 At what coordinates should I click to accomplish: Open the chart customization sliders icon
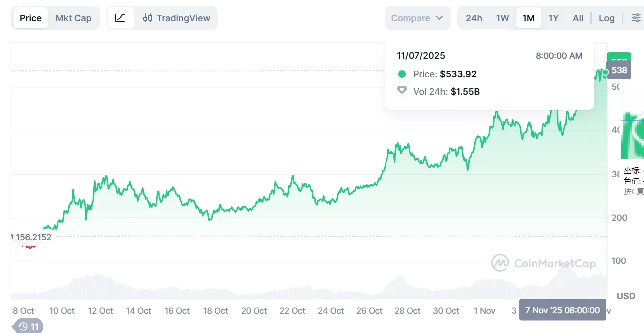pyautogui.click(x=636, y=17)
